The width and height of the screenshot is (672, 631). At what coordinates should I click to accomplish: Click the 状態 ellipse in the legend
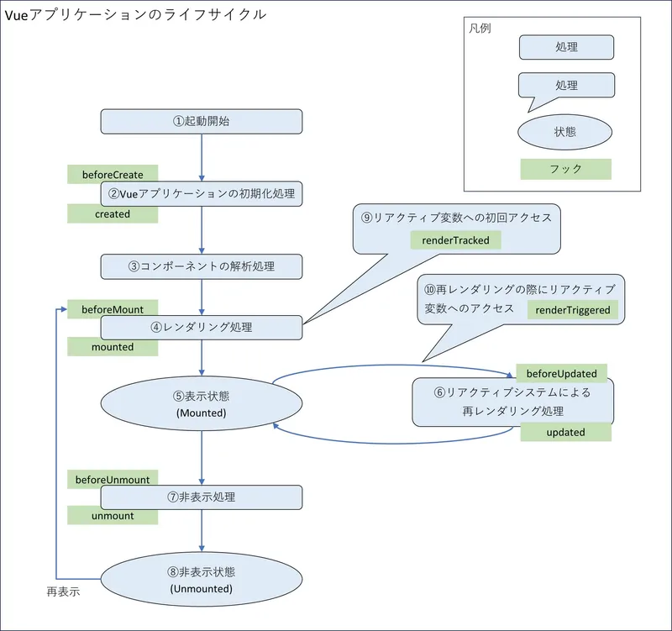tap(565, 132)
